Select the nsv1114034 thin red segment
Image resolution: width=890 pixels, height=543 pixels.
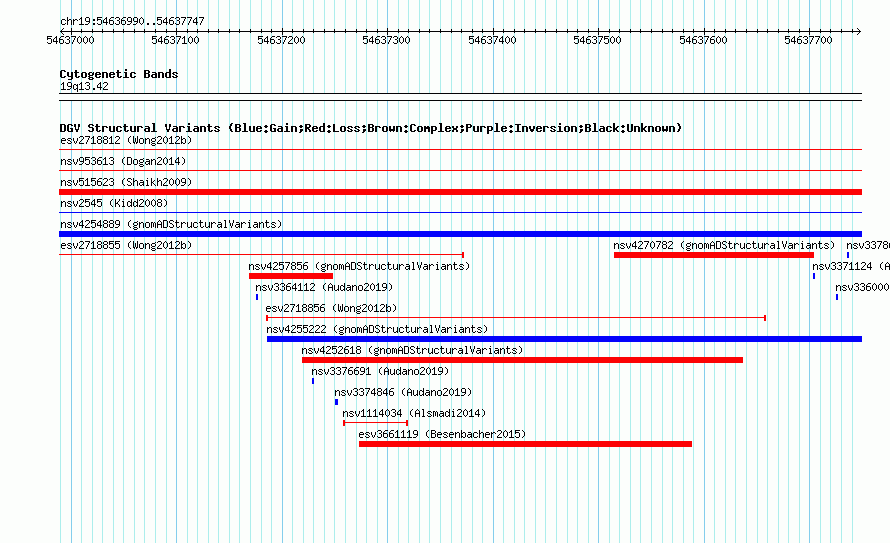pos(375,423)
